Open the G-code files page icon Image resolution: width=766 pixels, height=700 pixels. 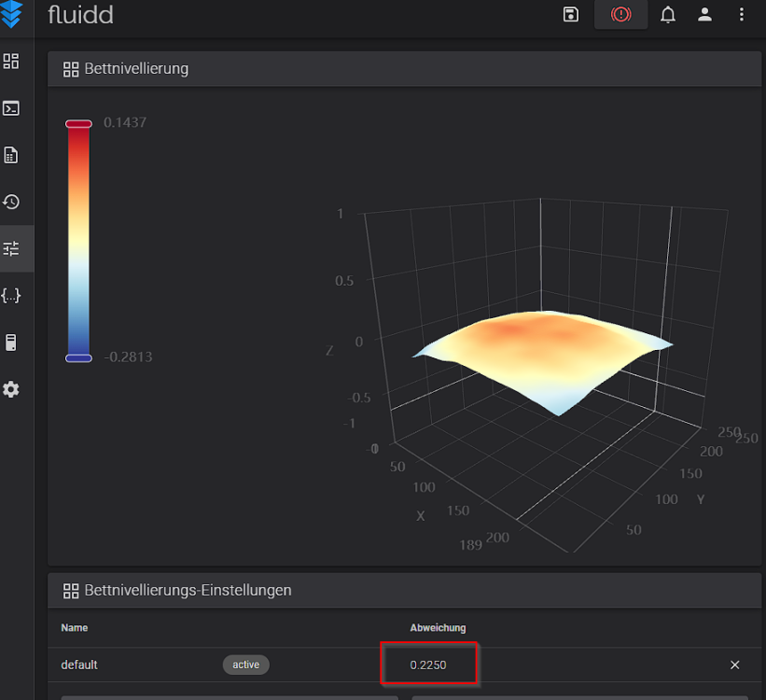click(11, 155)
